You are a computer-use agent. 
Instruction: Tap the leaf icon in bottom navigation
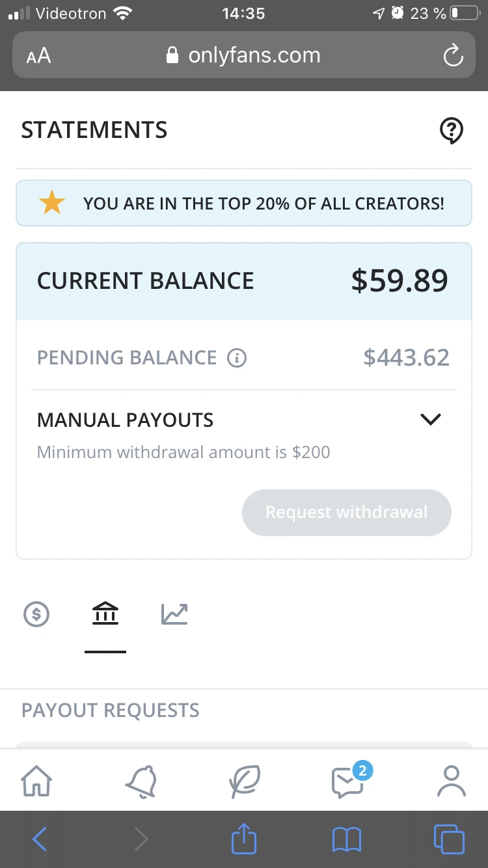point(244,780)
